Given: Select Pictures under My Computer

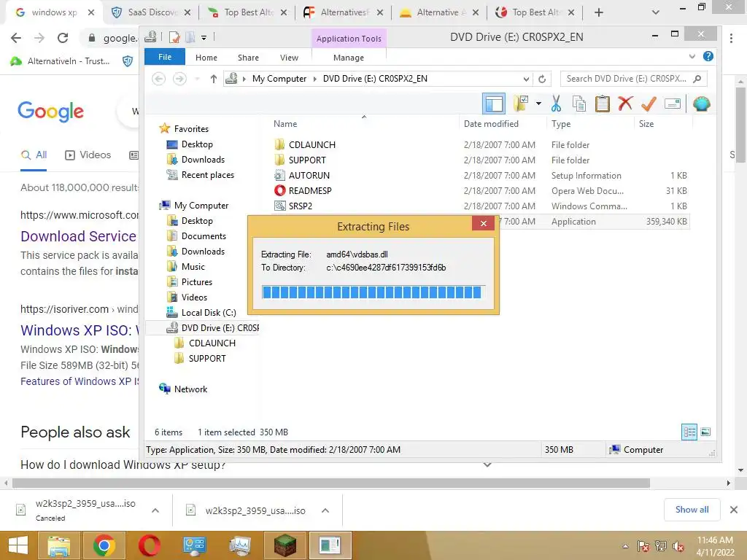Looking at the screenshot, I should (197, 282).
